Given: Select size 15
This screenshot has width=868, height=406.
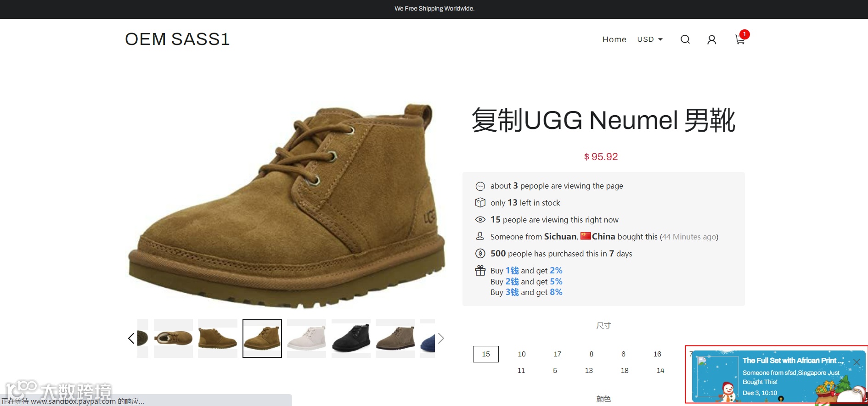Looking at the screenshot, I should pyautogui.click(x=486, y=354).
